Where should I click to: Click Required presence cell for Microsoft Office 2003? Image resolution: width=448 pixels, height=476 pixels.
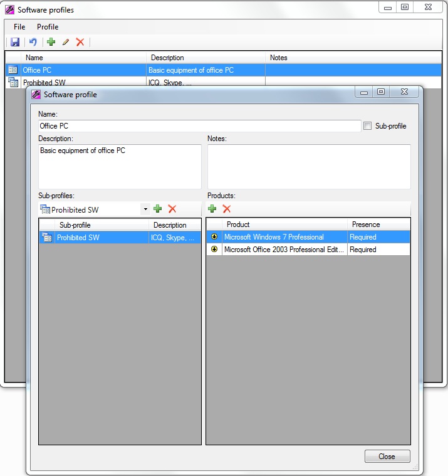pyautogui.click(x=378, y=249)
